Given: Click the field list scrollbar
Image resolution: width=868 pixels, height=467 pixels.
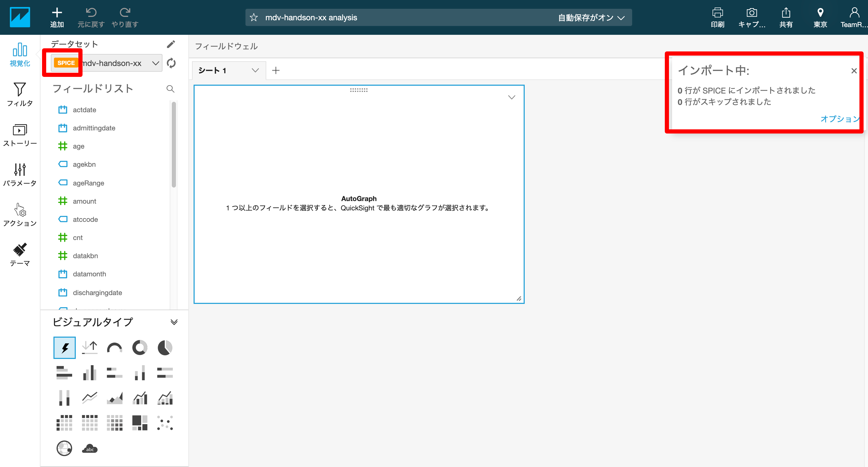Looking at the screenshot, I should pos(174,144).
